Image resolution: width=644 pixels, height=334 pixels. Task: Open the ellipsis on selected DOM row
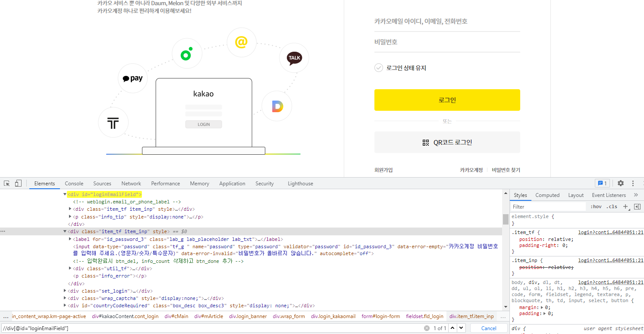(3, 231)
